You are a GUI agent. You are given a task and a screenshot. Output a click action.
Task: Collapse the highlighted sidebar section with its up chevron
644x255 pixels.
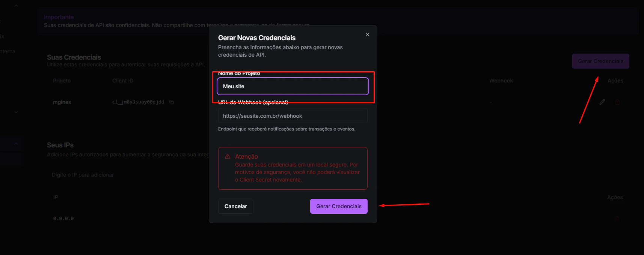tap(16, 144)
